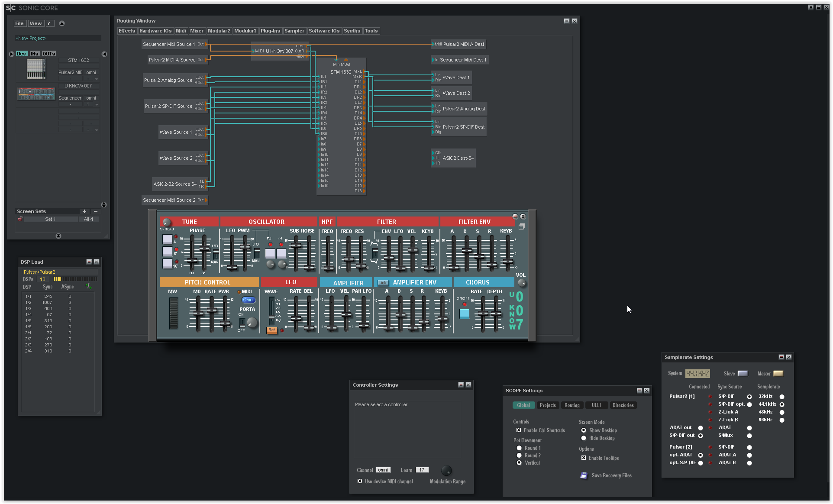Open the <New Project> entry
833x504 pixels.
(31, 38)
